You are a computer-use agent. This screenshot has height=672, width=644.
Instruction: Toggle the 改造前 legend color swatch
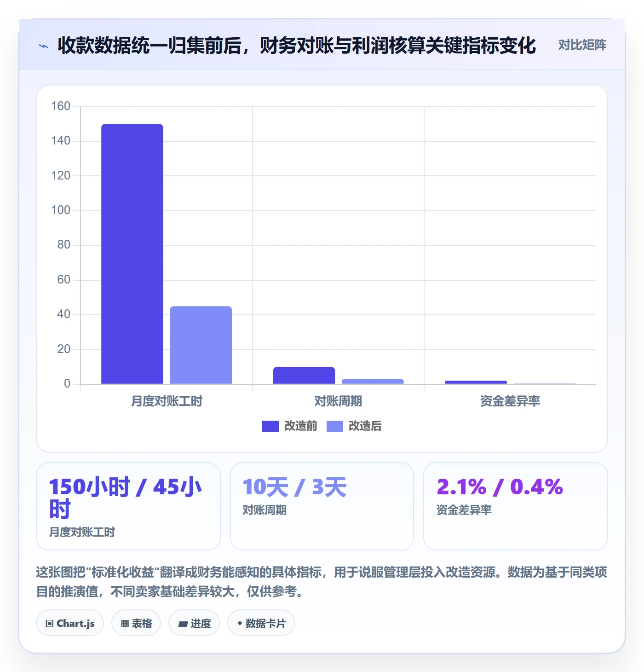click(x=270, y=426)
